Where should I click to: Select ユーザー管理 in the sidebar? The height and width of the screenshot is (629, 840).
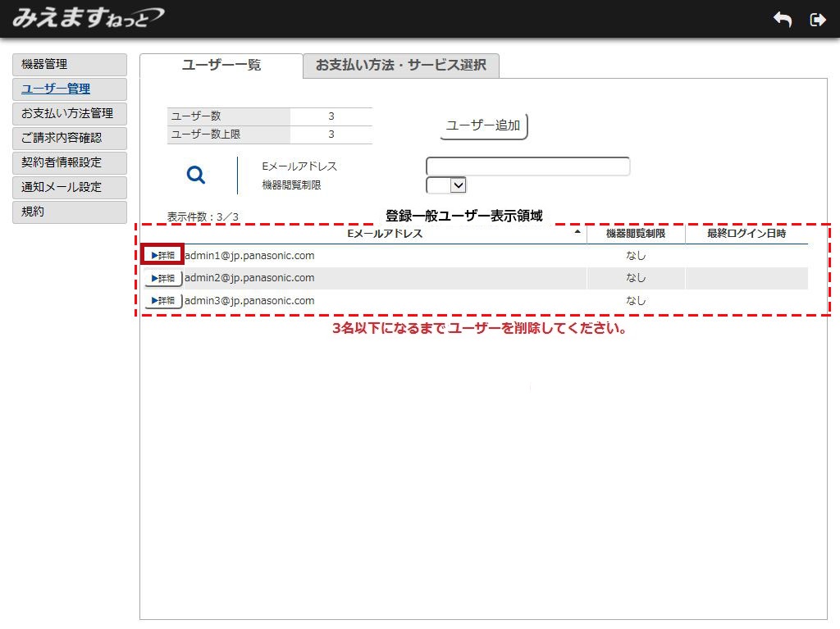point(70,89)
